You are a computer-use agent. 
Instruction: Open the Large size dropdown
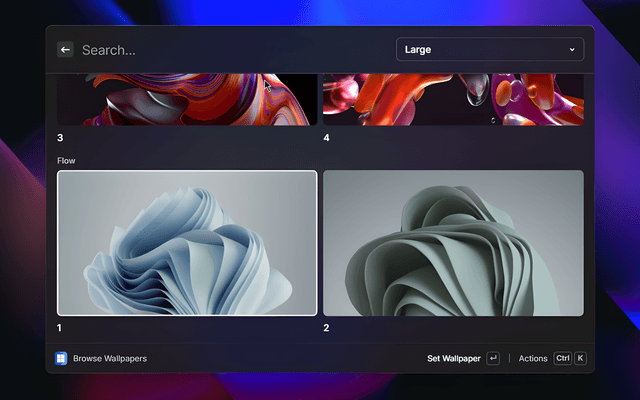489,49
